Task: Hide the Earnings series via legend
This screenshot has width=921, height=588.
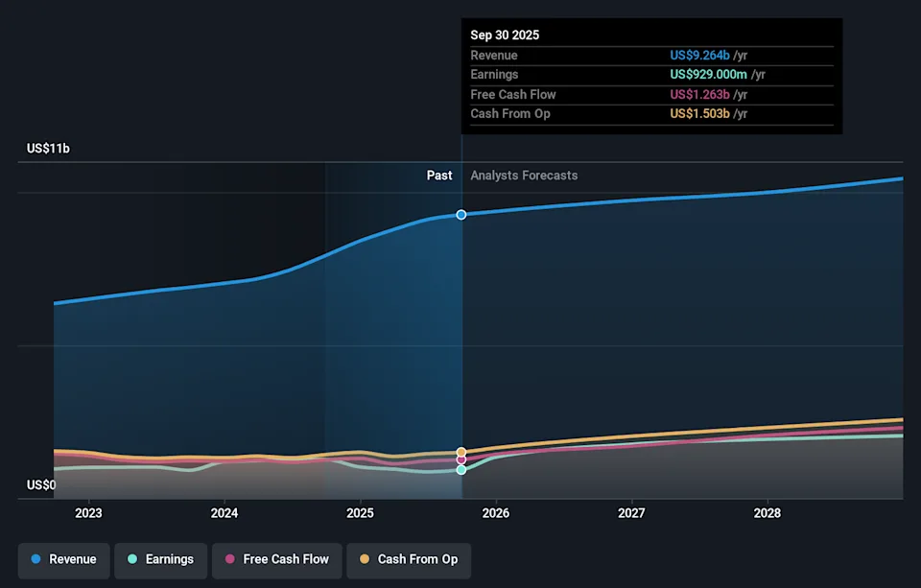Action: coord(160,559)
